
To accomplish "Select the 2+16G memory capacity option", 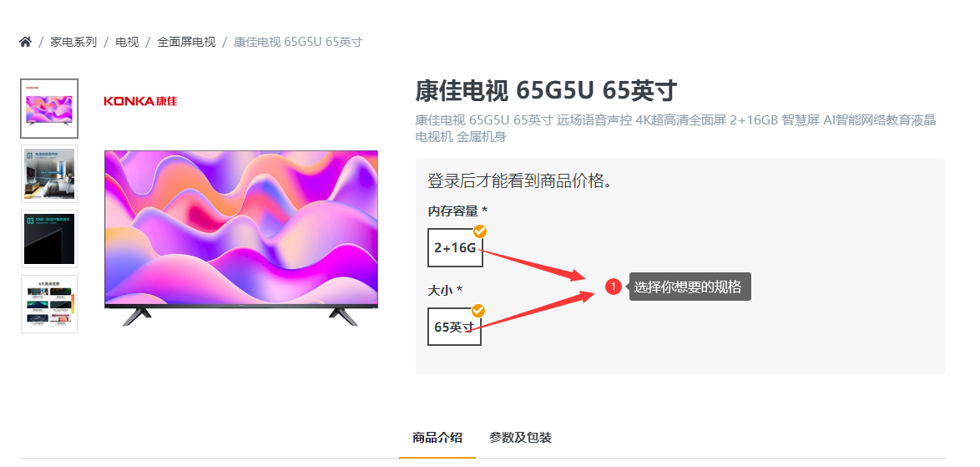I will [x=455, y=247].
